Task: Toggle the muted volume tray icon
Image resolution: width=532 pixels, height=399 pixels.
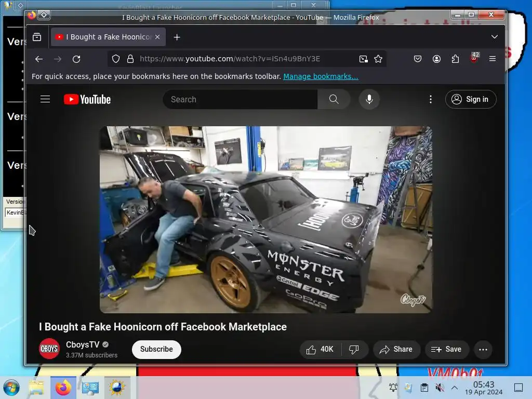Action: 440,388
